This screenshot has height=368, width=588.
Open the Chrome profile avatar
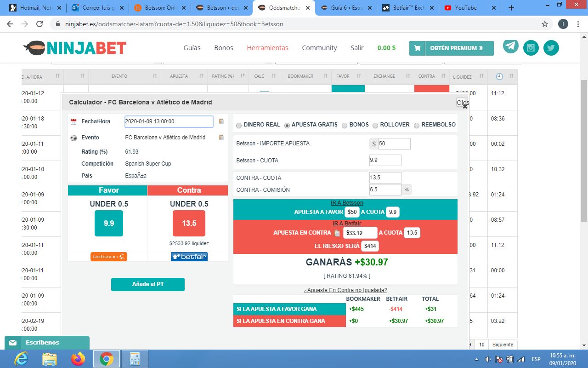pyautogui.click(x=563, y=24)
